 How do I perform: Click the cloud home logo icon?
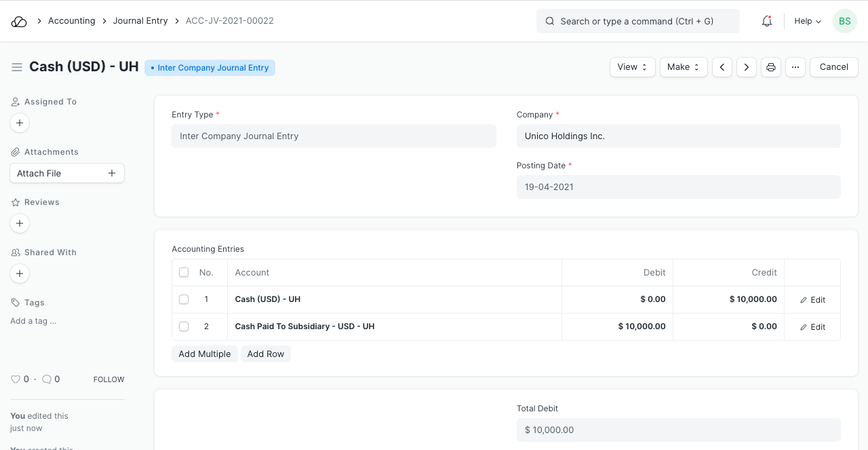[x=19, y=21]
